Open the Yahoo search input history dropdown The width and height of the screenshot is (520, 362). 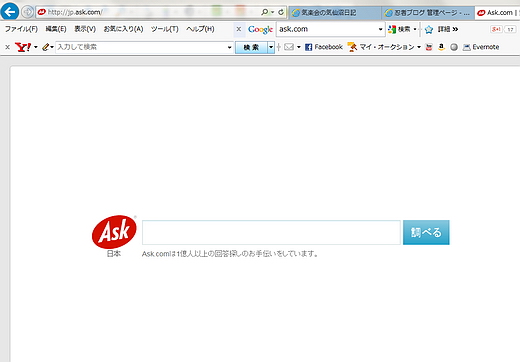click(x=229, y=47)
